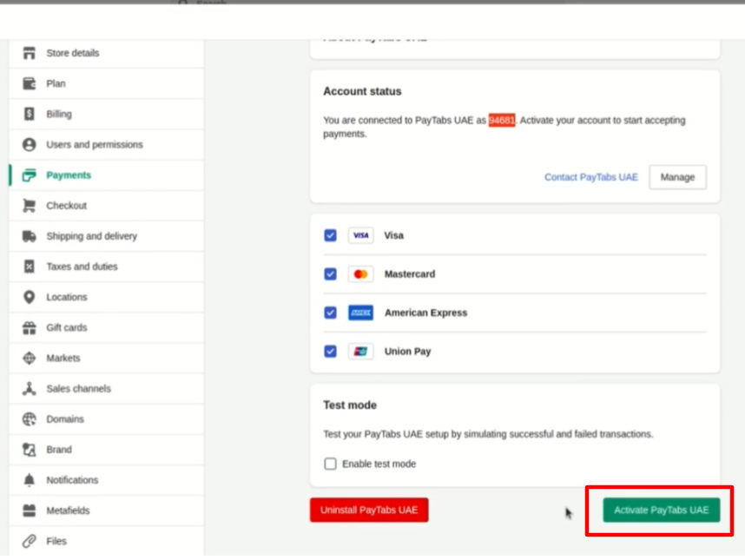Image resolution: width=745 pixels, height=560 pixels.
Task: Click the Notifications bell icon
Action: coord(29,480)
